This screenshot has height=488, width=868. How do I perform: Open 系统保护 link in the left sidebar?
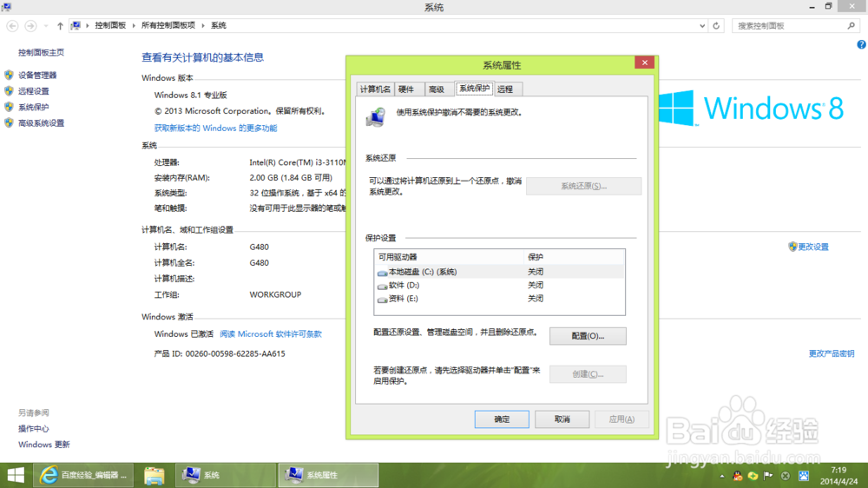click(33, 108)
